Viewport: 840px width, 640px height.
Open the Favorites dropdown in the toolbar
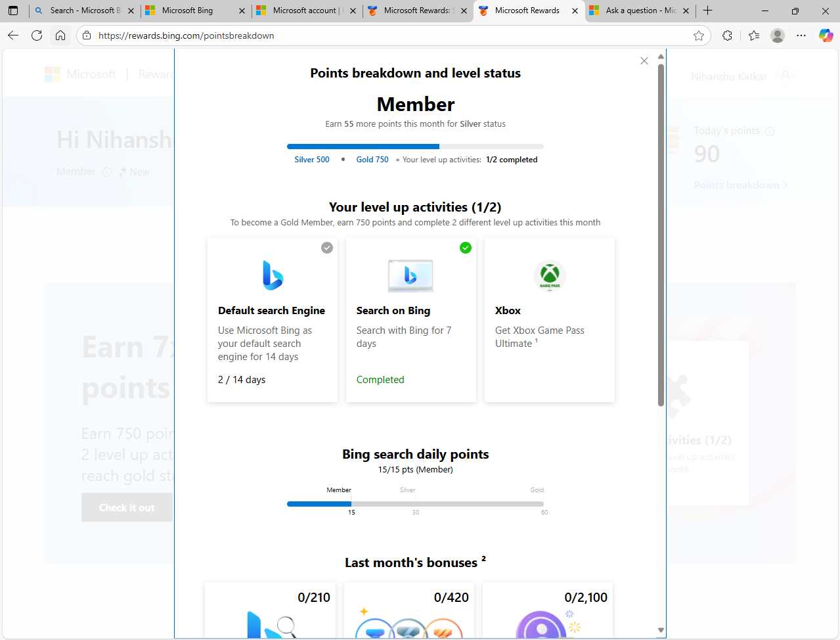(753, 35)
